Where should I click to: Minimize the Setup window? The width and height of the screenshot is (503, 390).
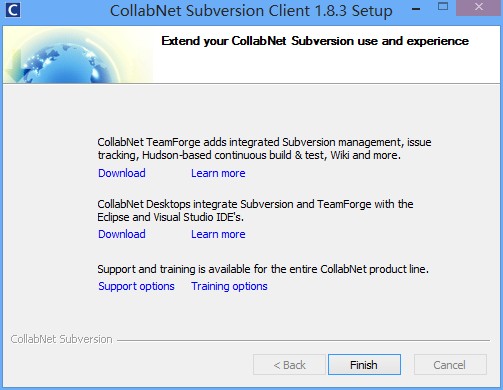click(416, 9)
